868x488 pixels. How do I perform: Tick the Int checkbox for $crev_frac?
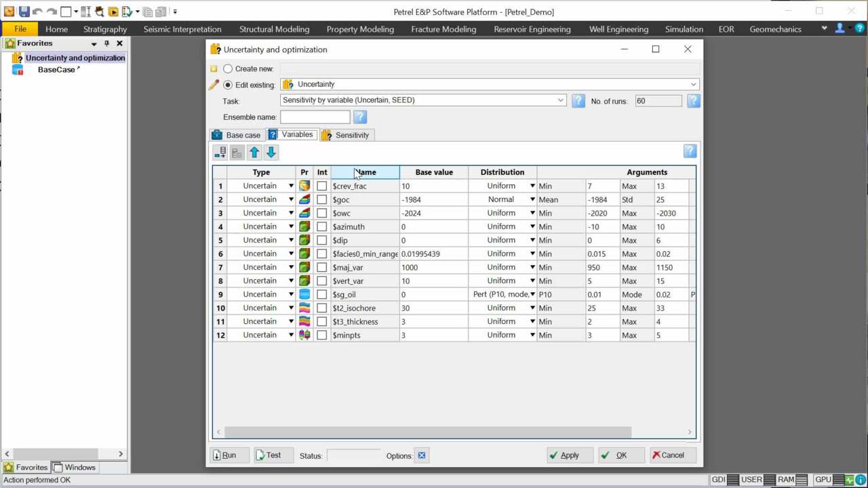click(x=321, y=186)
